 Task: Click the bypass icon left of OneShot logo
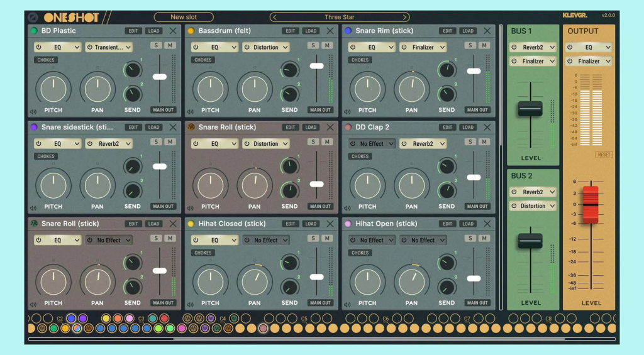33,18
